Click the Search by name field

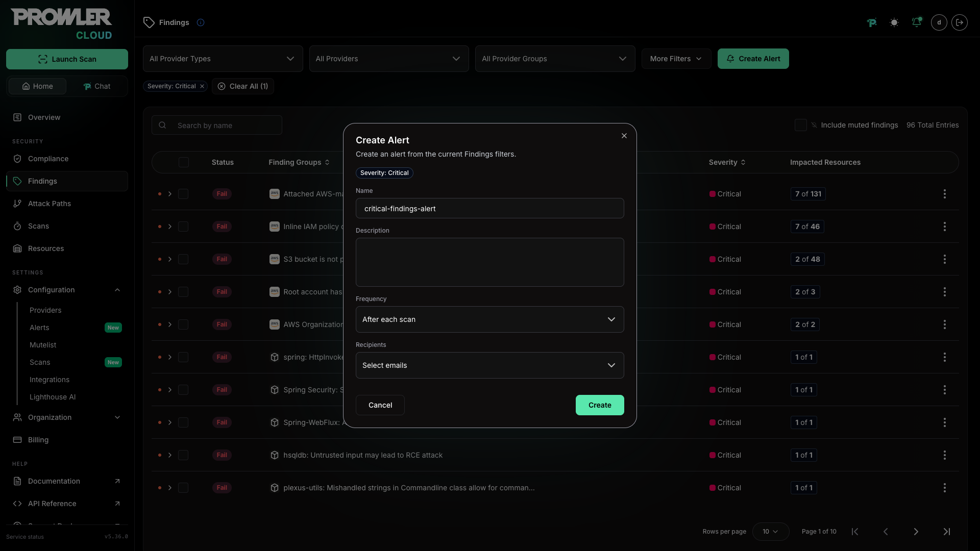(x=216, y=125)
